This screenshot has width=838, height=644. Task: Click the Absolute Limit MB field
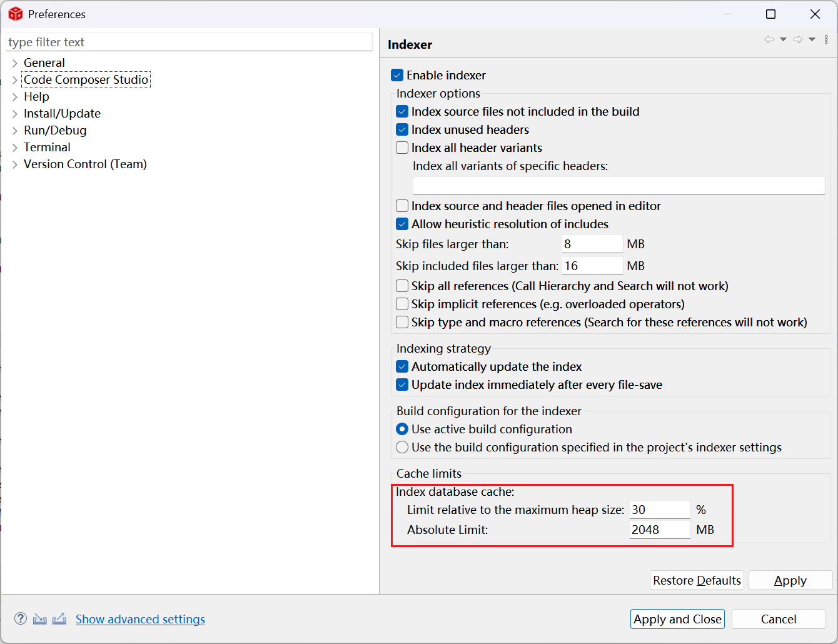coord(660,530)
